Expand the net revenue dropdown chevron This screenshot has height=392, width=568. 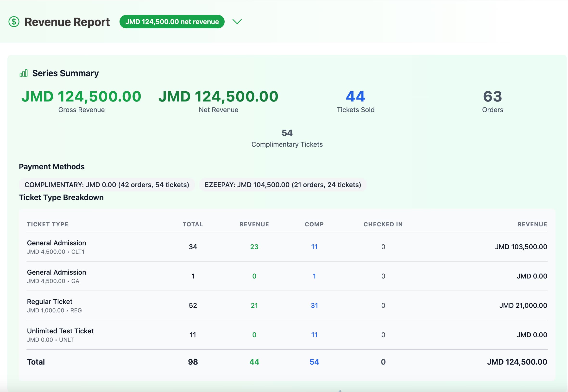pyautogui.click(x=237, y=22)
